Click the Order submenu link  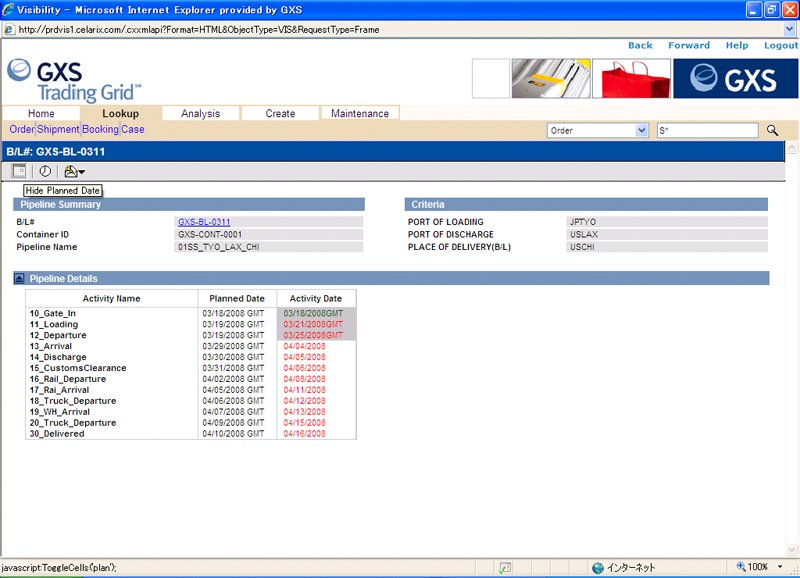point(22,130)
